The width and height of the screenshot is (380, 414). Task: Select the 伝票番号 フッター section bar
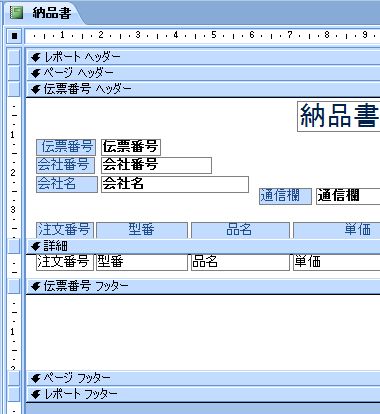point(203,286)
